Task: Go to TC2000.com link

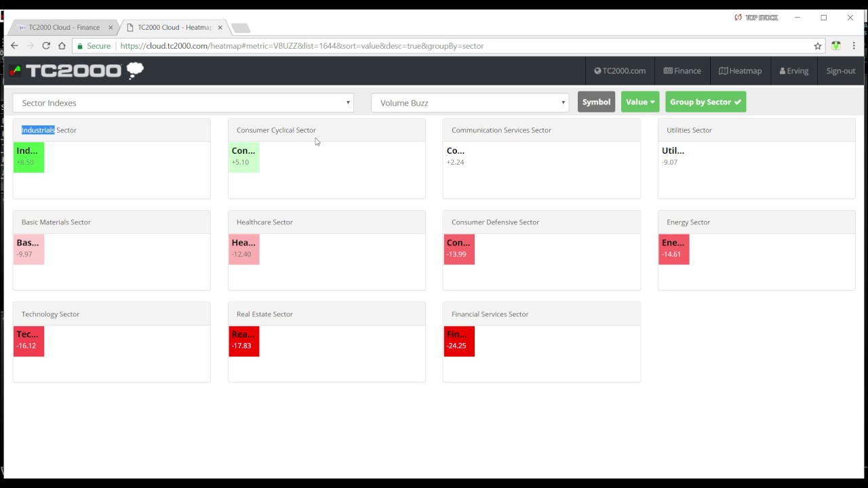Action: click(x=620, y=70)
